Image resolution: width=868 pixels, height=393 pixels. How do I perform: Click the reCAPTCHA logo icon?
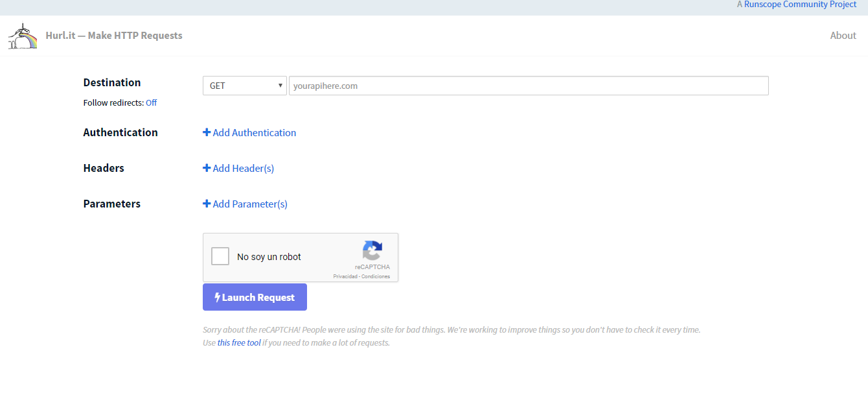[372, 250]
